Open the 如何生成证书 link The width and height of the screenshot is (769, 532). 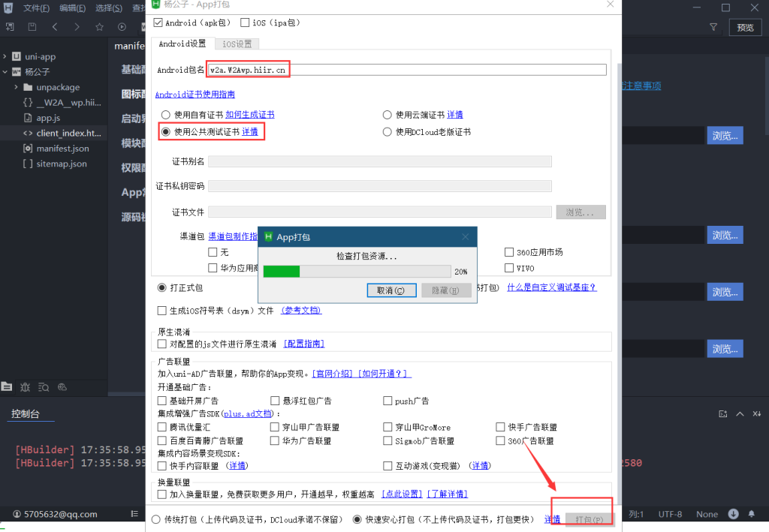click(x=250, y=115)
